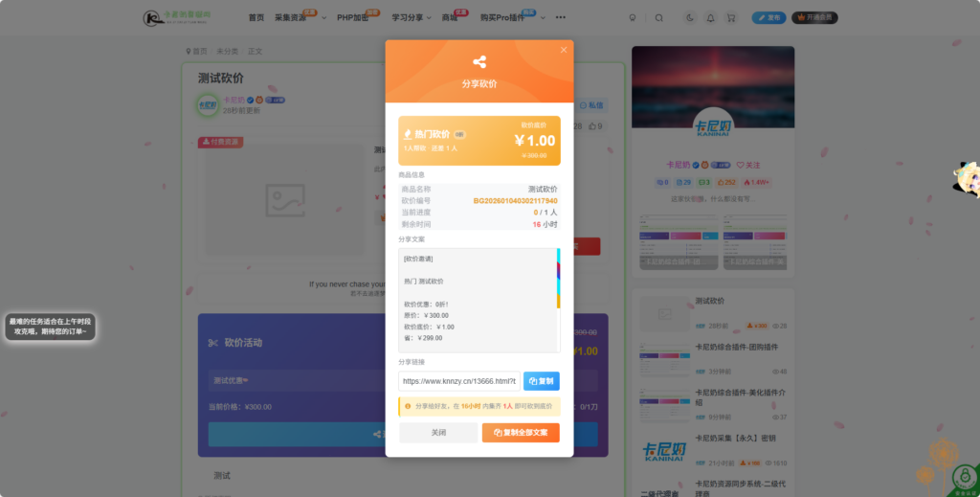Expand the 学习分享 dropdown
980x497 pixels.
[x=412, y=17]
